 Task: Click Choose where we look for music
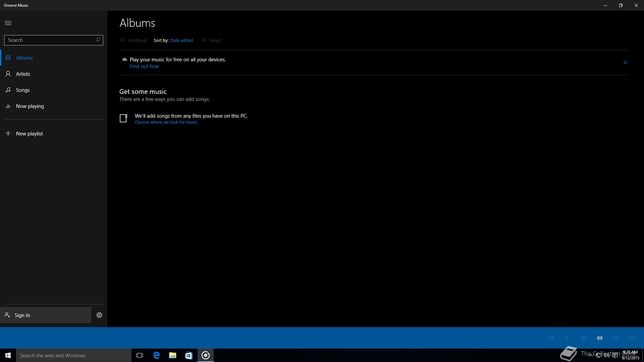[166, 122]
